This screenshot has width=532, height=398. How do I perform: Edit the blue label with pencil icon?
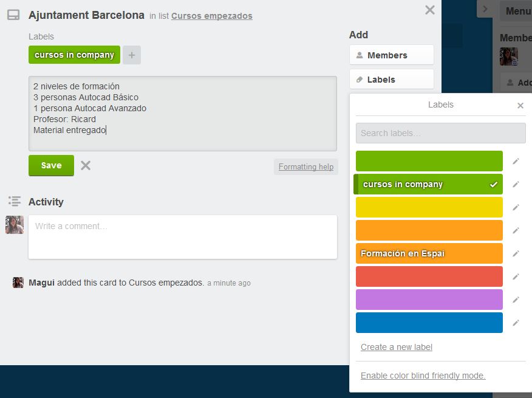(x=516, y=323)
